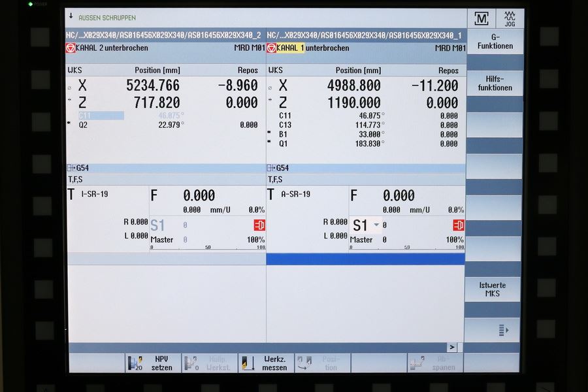Expand the S1 spindle dropdown in channel 1

(376, 225)
